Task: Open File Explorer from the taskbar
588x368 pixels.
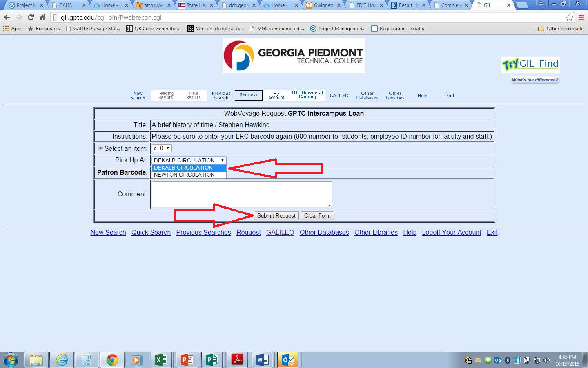Action: tap(36, 360)
